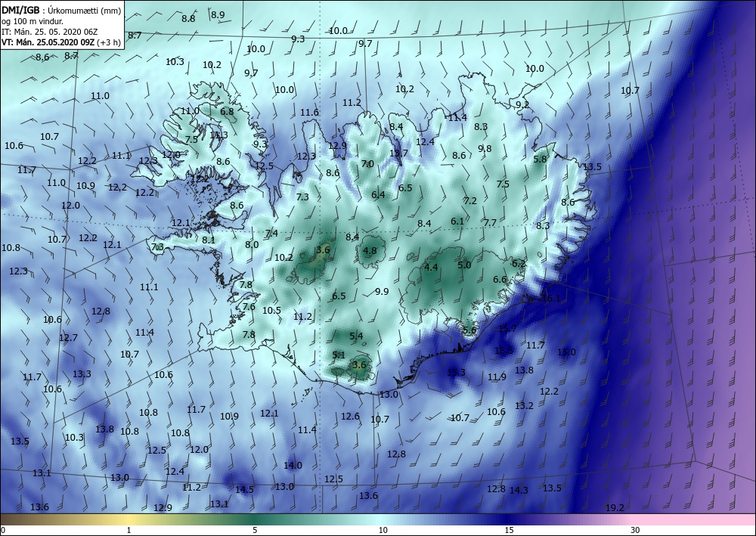Click the 13.7 value in the northern fjord
Image resolution: width=756 pixels, height=536 pixels.
click(398, 153)
